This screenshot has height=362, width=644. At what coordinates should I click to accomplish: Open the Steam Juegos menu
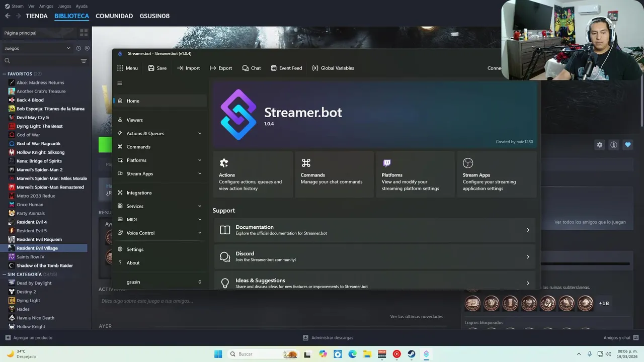[64, 6]
